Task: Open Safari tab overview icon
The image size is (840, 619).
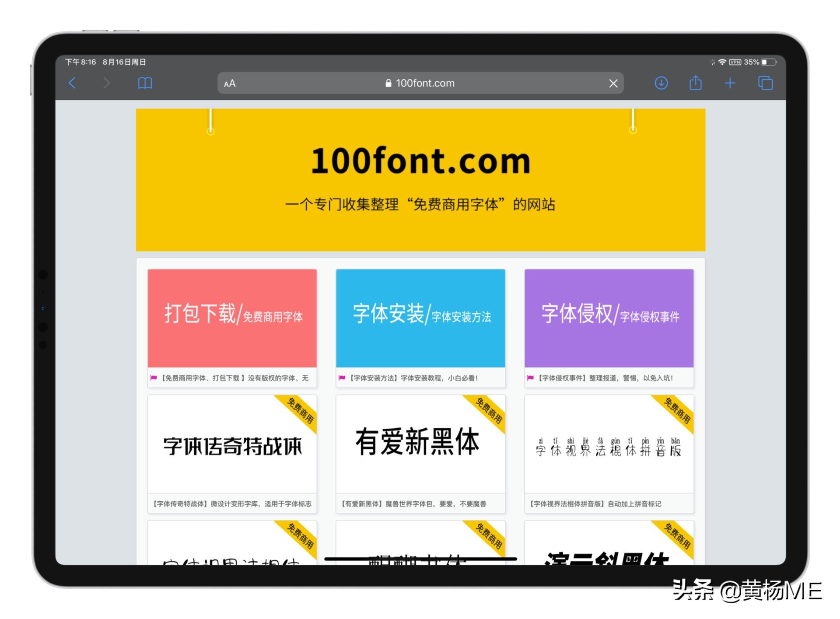Action: 765,83
